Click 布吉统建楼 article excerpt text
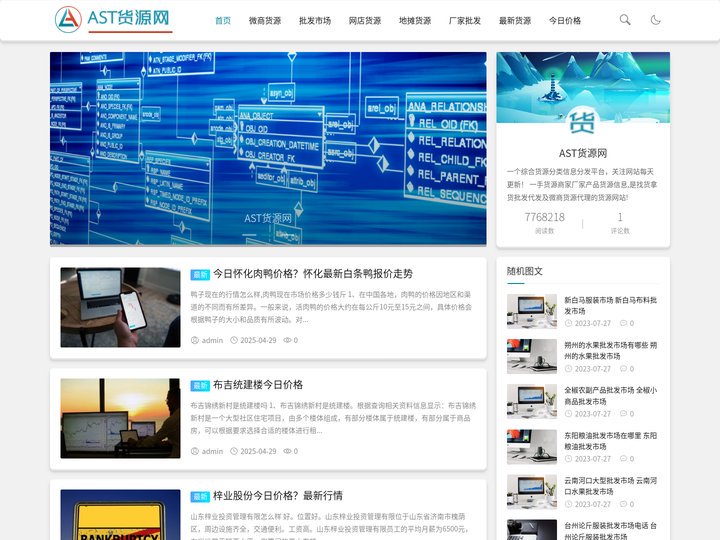720x540 pixels. [x=333, y=418]
